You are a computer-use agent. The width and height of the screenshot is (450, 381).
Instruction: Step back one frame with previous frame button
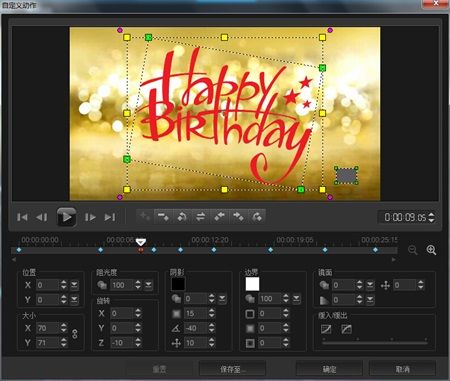tap(41, 217)
